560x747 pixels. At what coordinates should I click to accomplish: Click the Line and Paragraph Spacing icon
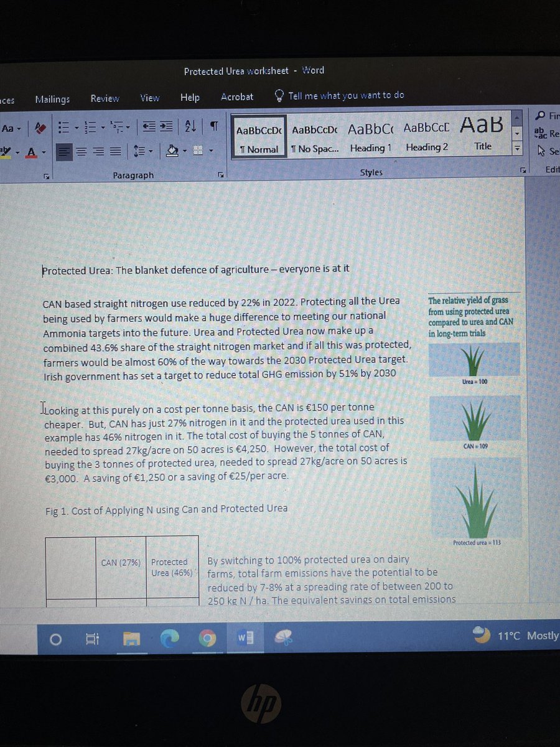click(139, 150)
